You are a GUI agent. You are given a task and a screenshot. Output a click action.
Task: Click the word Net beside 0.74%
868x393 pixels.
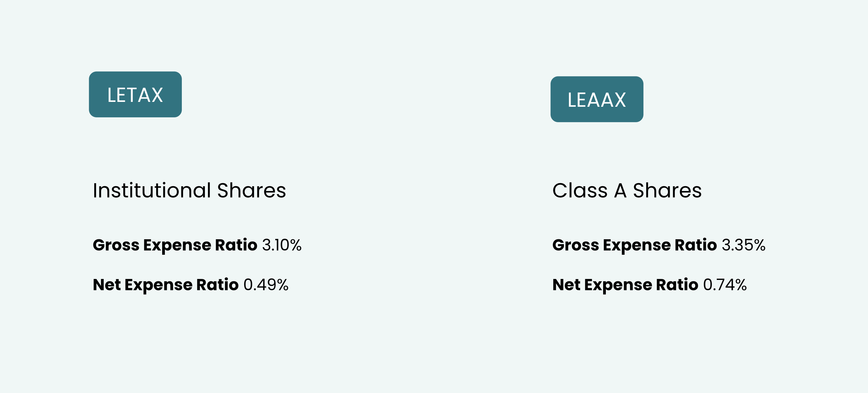566,285
